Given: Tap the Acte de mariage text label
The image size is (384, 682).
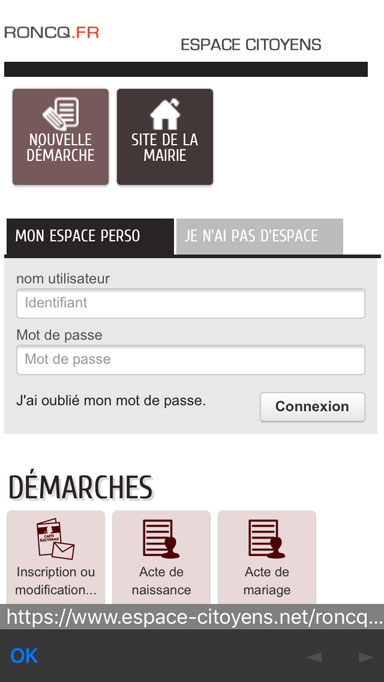Looking at the screenshot, I should point(267,581).
